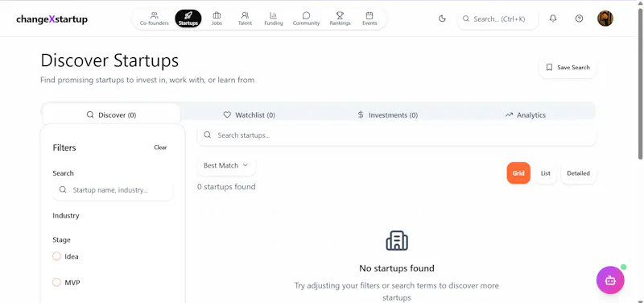Open the chatbot assistant bubble
The image size is (644, 303).
610,280
